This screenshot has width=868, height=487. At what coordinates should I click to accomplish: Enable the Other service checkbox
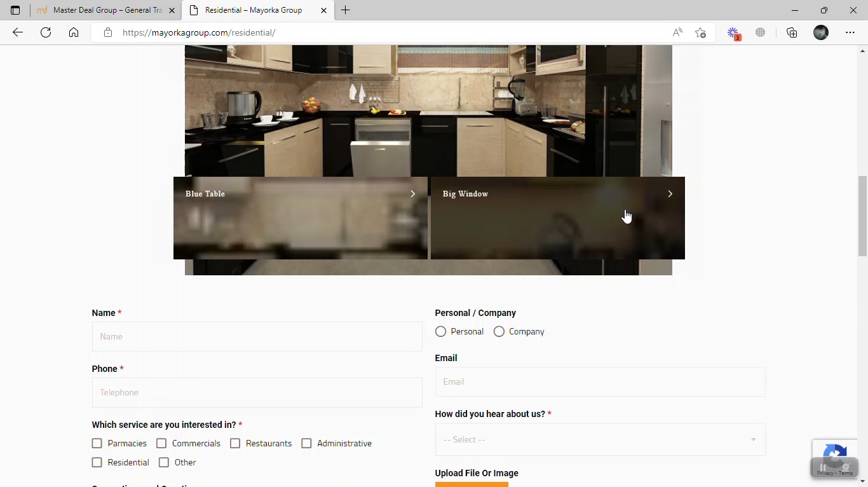[x=164, y=463]
